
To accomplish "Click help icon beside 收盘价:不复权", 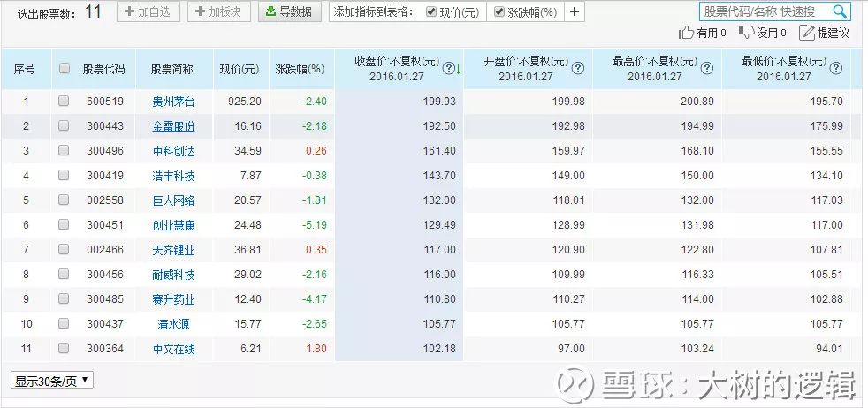I will (x=448, y=68).
